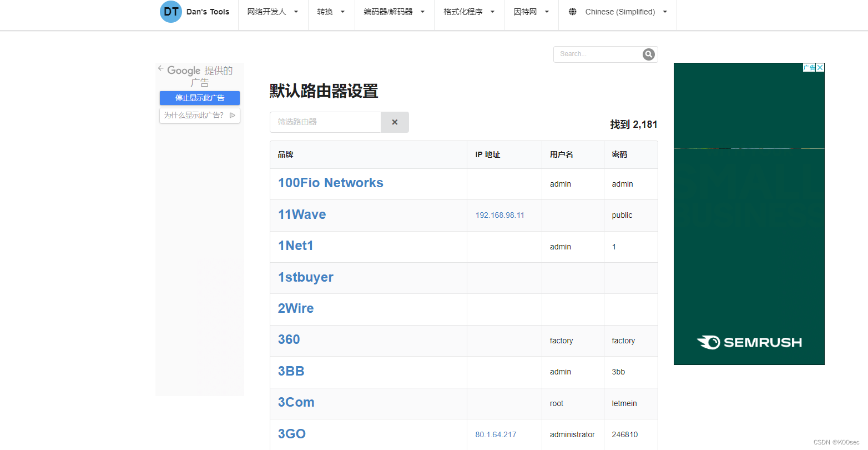Click the 默认路由器设置 heading

click(x=324, y=91)
